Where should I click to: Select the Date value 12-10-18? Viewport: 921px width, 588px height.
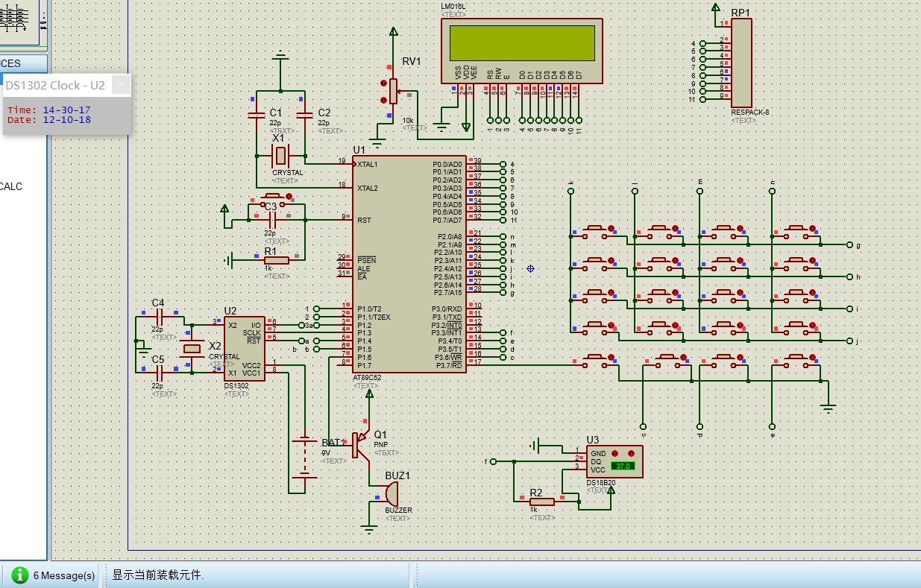(x=66, y=120)
